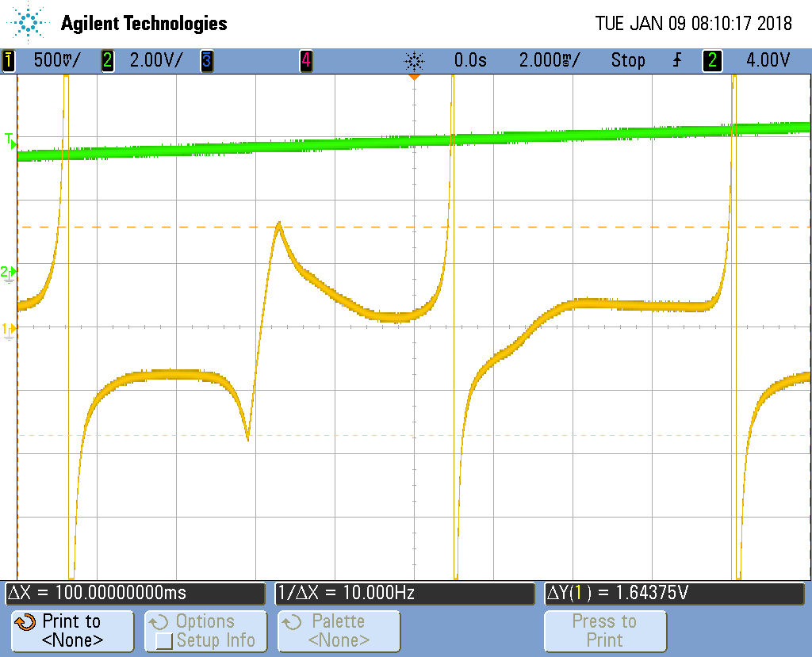Click the Agilent Technologies starburst logo
This screenshot has width=812, height=657.
29,23
